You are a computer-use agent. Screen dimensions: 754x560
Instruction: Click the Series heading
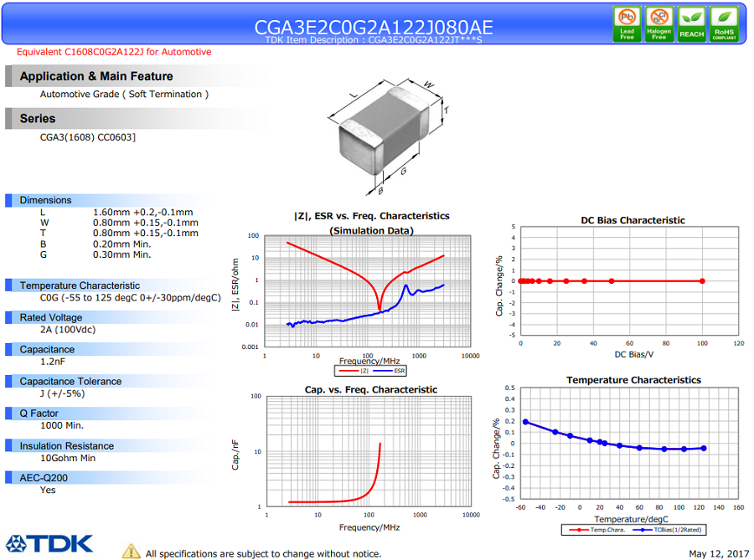(x=38, y=119)
